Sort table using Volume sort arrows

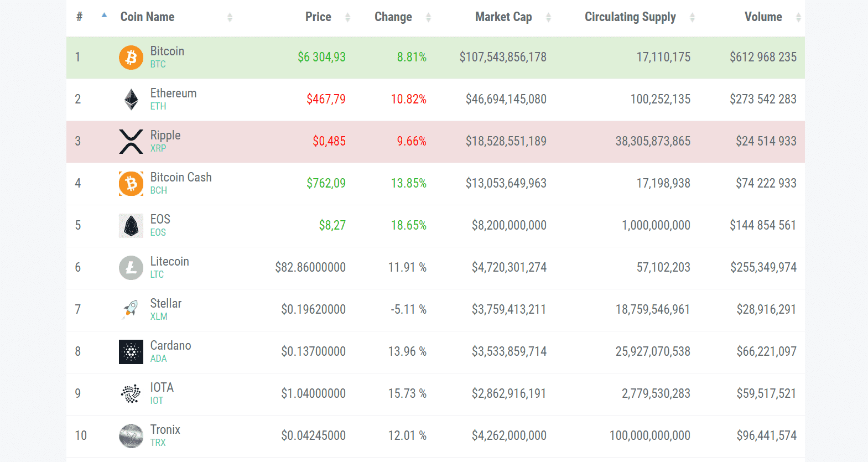(798, 18)
